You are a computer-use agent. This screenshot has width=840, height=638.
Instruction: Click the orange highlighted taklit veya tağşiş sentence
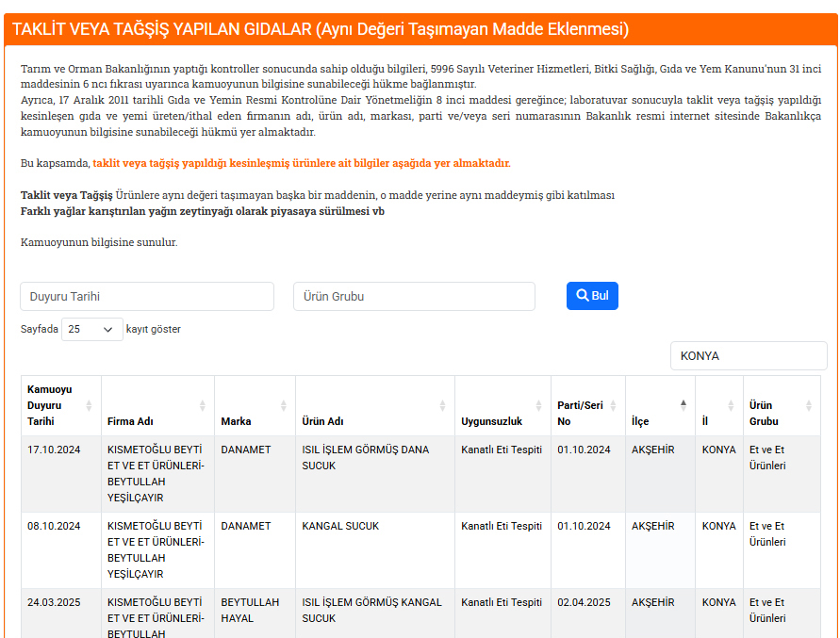pos(302,163)
